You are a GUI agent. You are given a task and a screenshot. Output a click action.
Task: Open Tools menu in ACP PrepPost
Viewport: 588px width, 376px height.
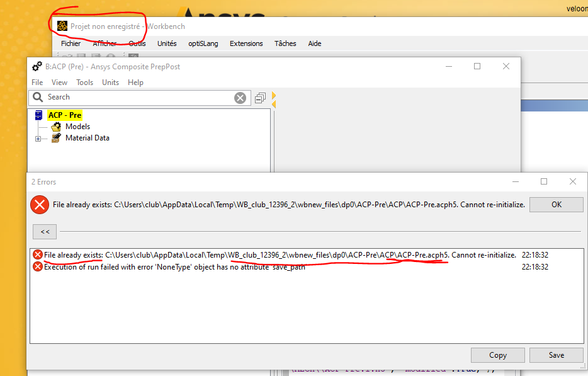[x=85, y=82]
